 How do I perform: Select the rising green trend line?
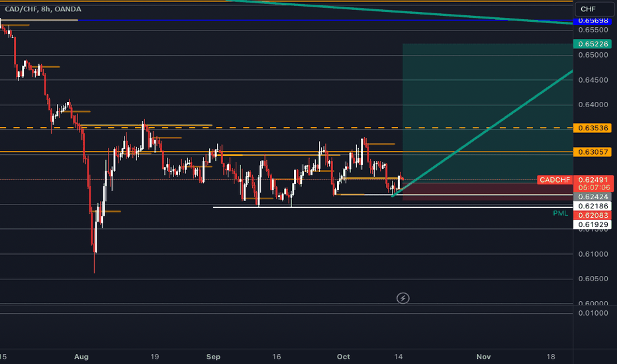click(x=483, y=133)
